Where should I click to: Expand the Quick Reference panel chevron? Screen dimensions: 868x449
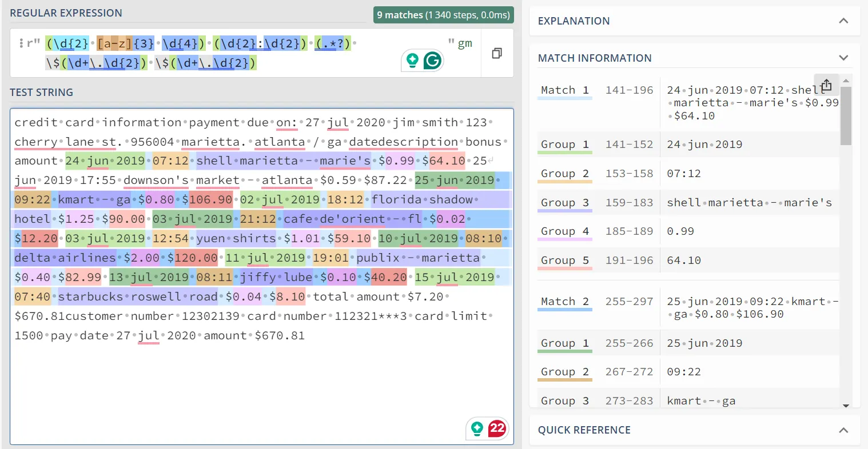click(x=843, y=430)
